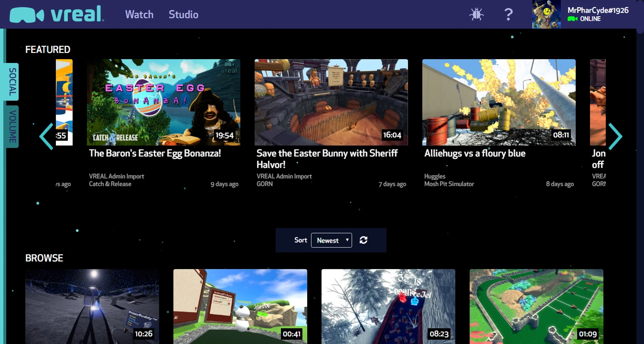Click VREAL Admin Import above Catch & Release

pos(117,176)
